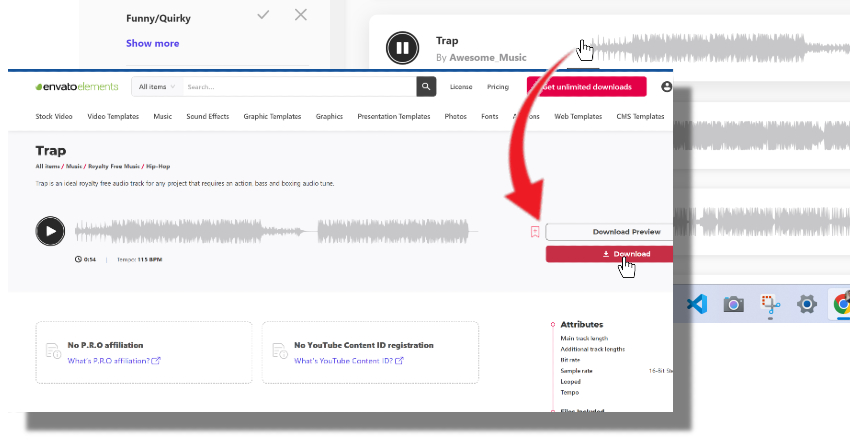Click the No YouTube Content ID registration heading
The width and height of the screenshot is (850, 446).
coord(364,345)
